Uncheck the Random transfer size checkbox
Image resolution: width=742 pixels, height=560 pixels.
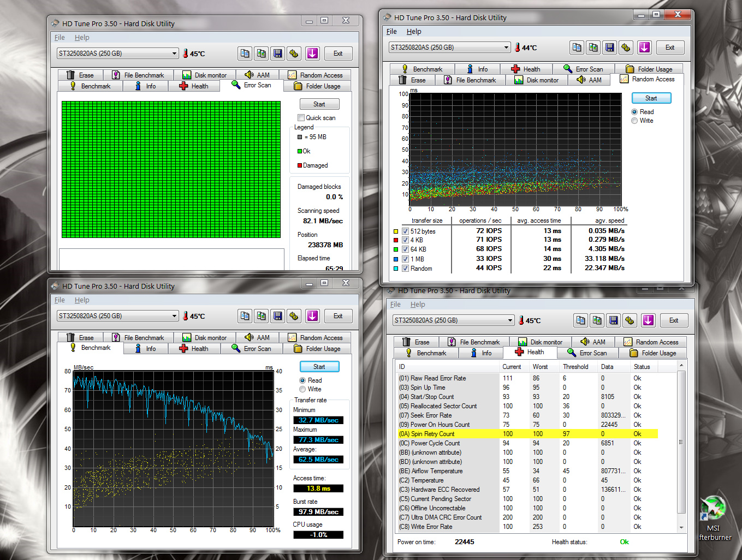pos(405,269)
